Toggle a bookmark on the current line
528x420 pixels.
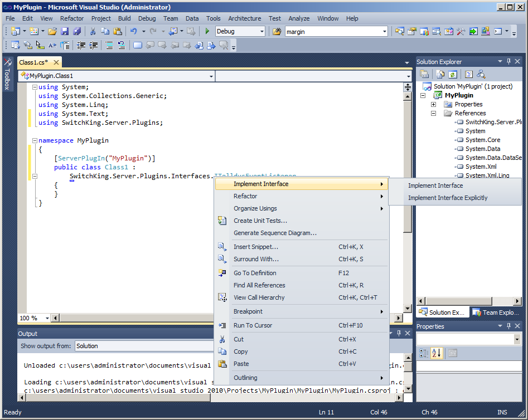tap(137, 45)
